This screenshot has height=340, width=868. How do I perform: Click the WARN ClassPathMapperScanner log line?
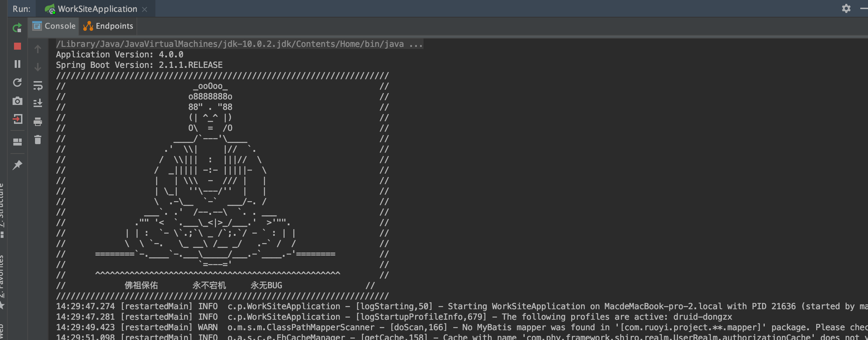pos(462,327)
